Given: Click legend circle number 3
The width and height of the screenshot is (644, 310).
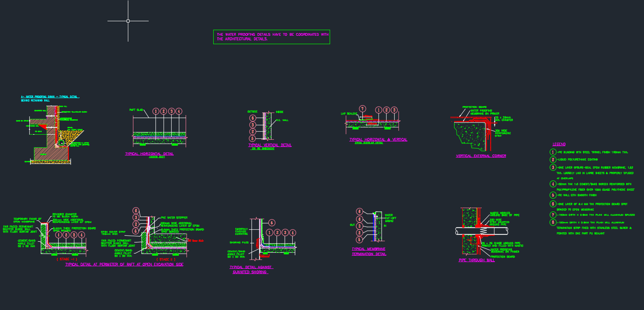Looking at the screenshot, I should tap(553, 167).
